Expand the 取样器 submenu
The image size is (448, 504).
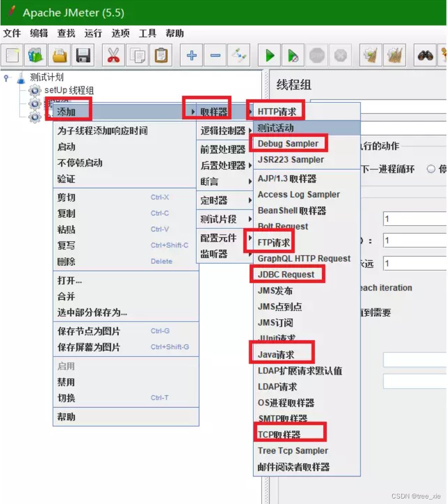pyautogui.click(x=225, y=112)
